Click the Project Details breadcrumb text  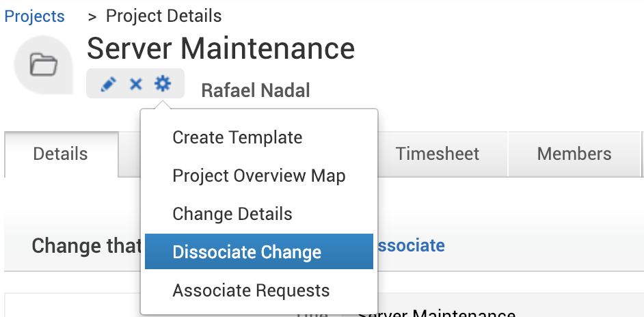(164, 16)
